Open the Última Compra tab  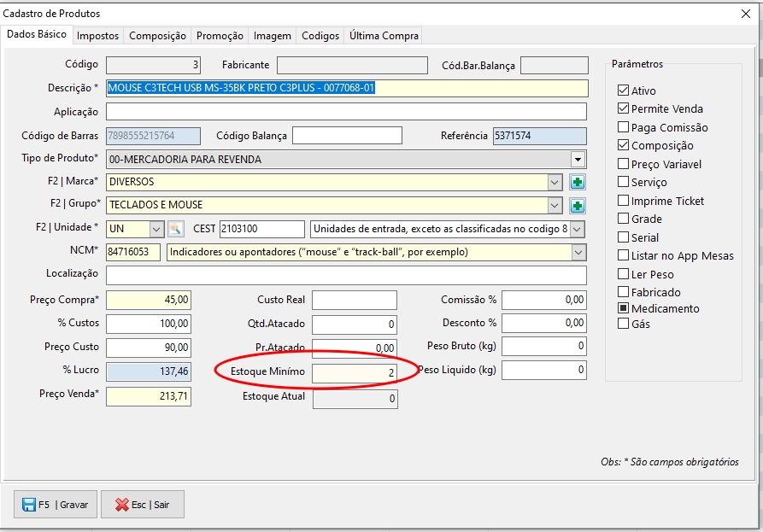click(384, 36)
